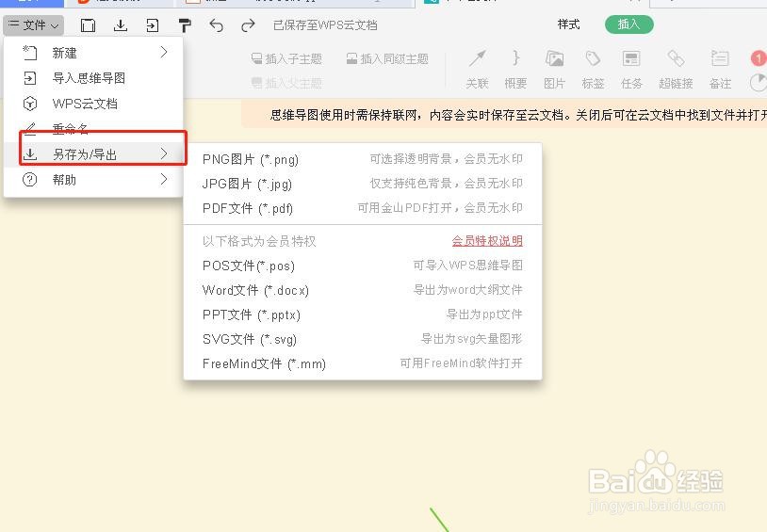Image resolution: width=767 pixels, height=532 pixels.
Task: Click the 已保存至WPS云文档 status text
Action: pos(325,24)
